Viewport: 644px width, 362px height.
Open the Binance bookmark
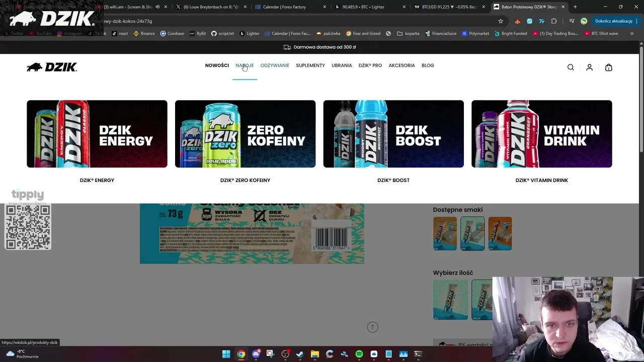click(x=144, y=33)
